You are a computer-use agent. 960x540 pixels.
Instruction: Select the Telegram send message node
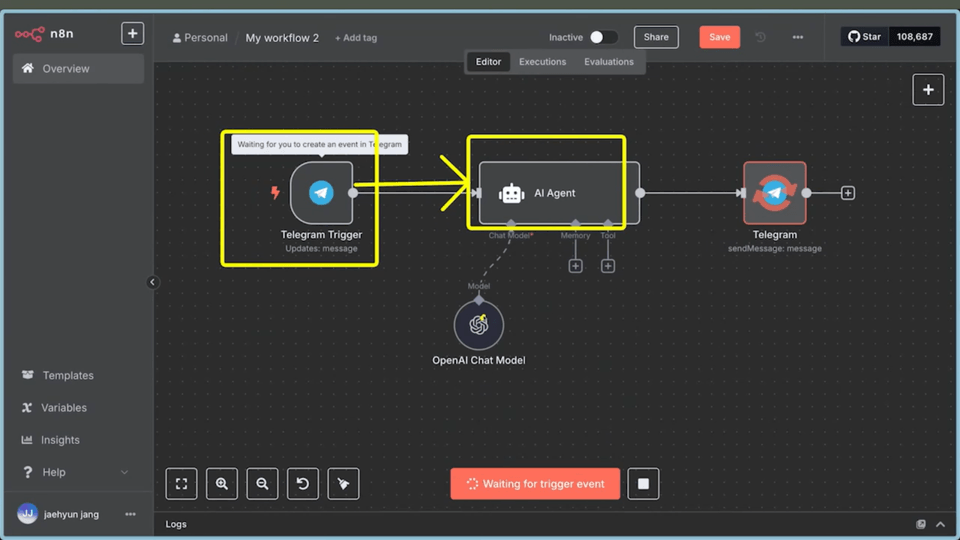pyautogui.click(x=774, y=193)
